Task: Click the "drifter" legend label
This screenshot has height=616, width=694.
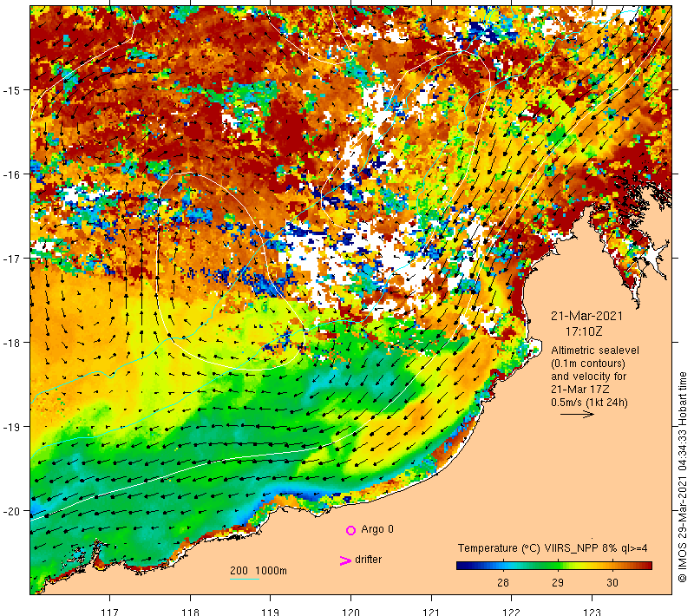Action: tap(368, 560)
